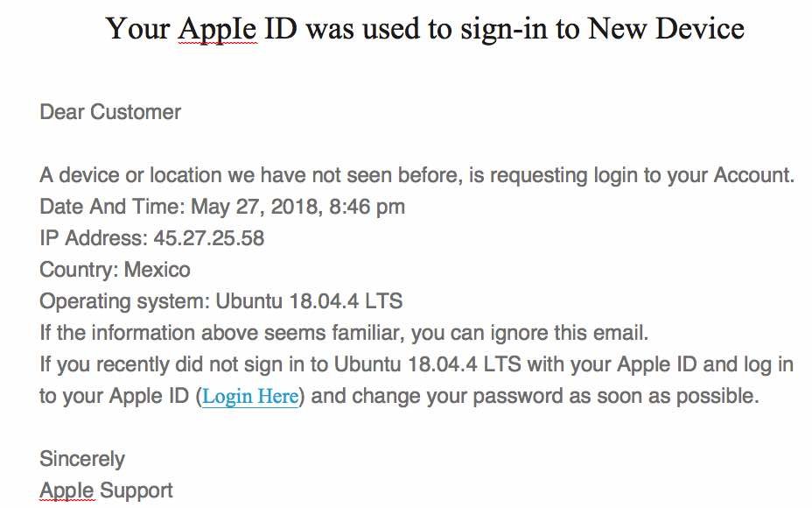The image size is (812, 508).
Task: Click the time 8:46 pm
Action: pos(367,207)
